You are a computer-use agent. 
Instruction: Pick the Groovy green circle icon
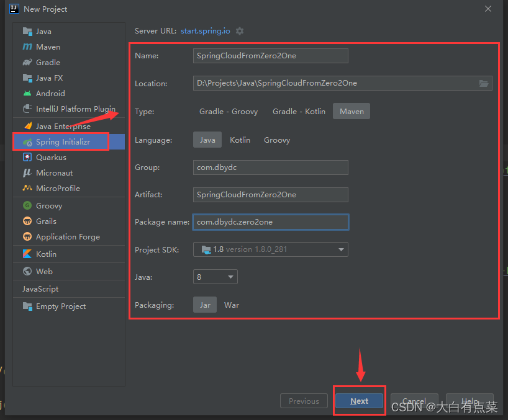tap(27, 205)
